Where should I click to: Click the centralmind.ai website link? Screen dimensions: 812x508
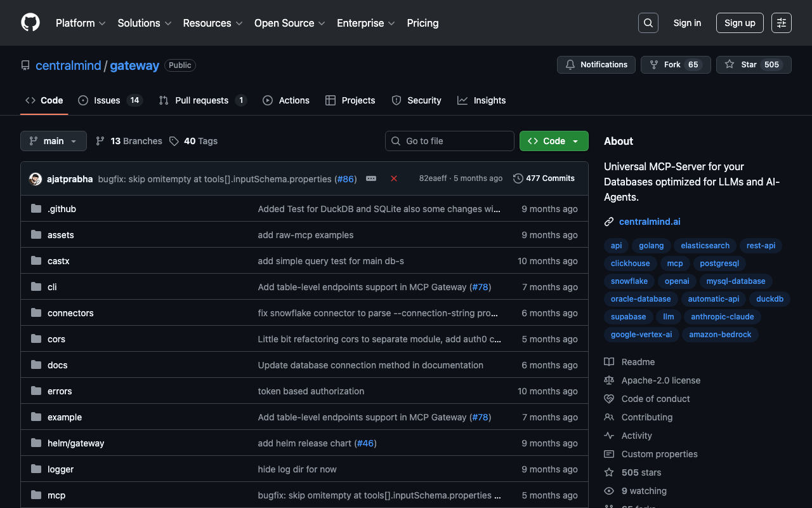tap(650, 222)
